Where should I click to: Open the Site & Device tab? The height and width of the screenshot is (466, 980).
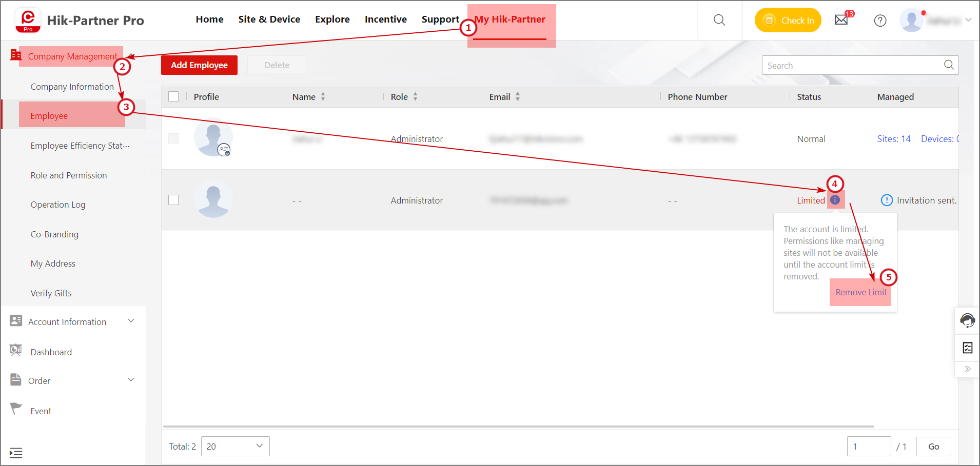pos(269,19)
